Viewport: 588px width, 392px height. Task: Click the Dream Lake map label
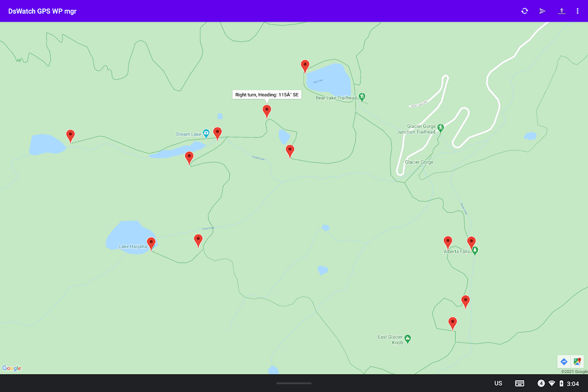coord(189,134)
